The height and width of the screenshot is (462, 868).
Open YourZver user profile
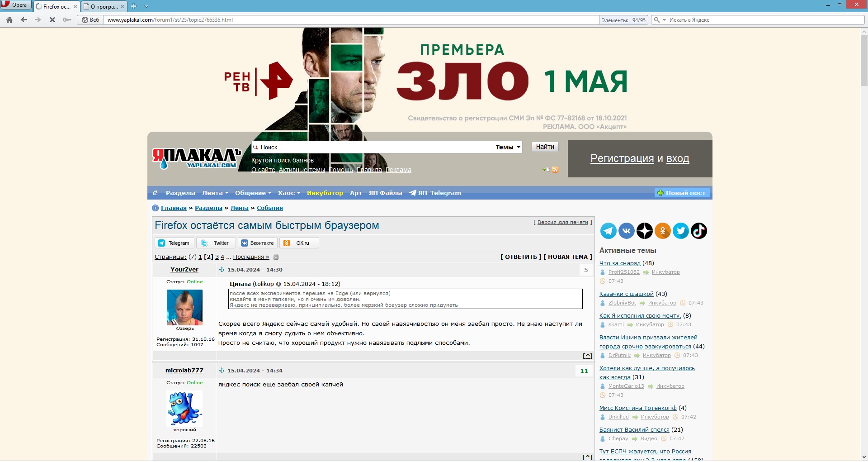[184, 270]
